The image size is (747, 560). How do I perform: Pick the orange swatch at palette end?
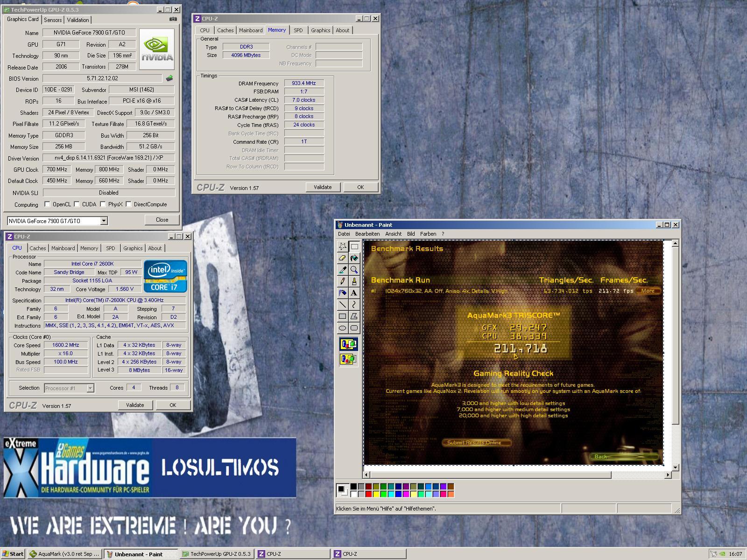(451, 494)
